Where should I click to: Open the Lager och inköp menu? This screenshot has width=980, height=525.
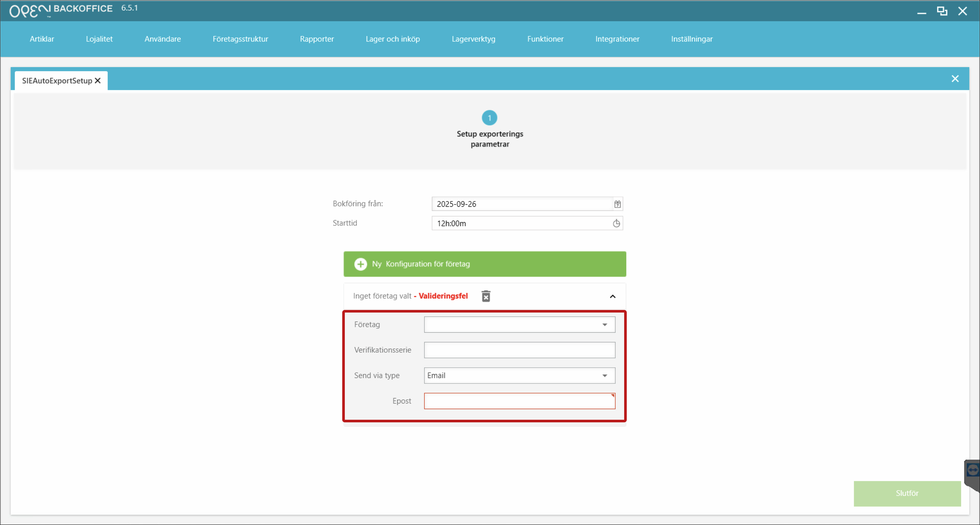[392, 39]
